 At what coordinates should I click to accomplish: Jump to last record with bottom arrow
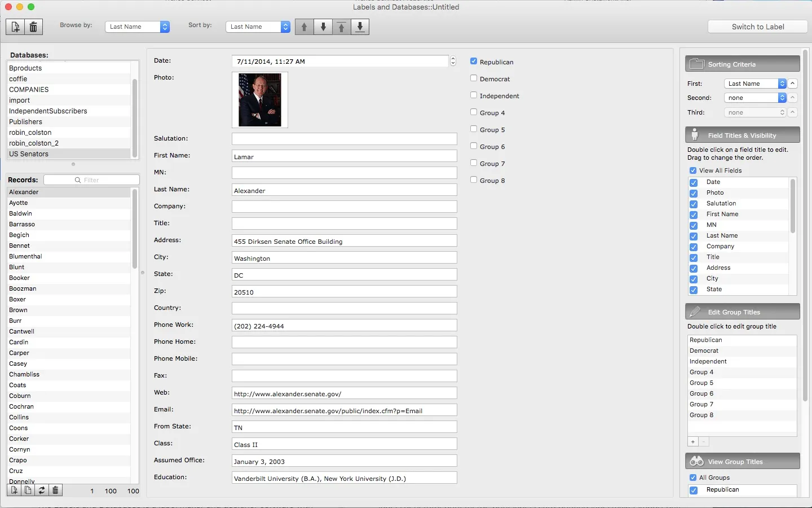360,27
